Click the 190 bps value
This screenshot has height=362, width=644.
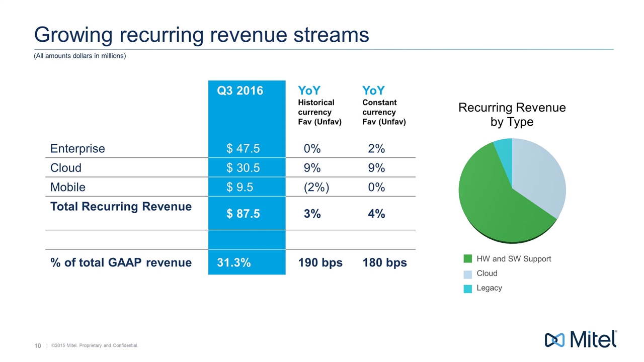click(320, 262)
